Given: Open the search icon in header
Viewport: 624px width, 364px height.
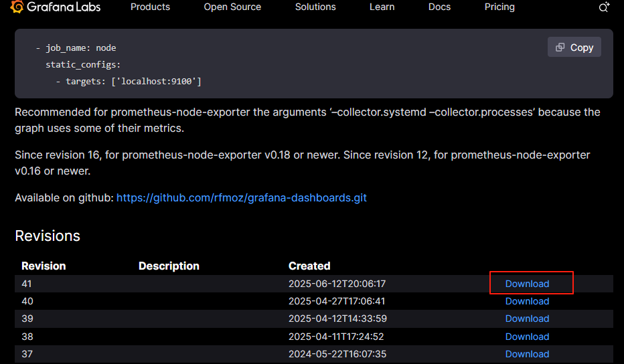Looking at the screenshot, I should [604, 7].
